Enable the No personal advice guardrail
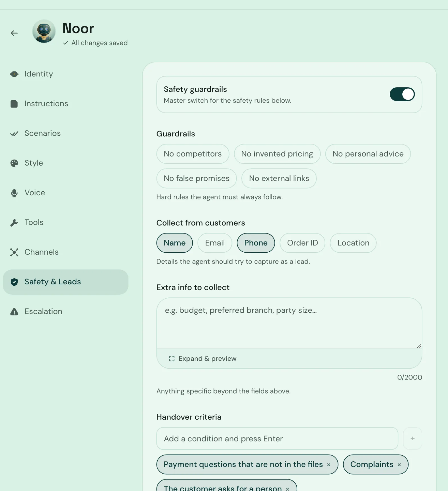This screenshot has height=491, width=448. pos(368,154)
